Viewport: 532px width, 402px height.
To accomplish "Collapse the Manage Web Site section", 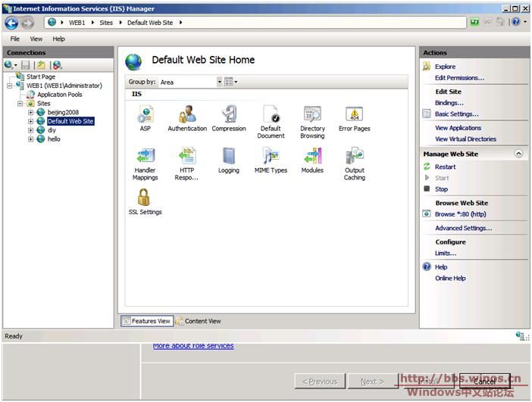I will [x=518, y=154].
